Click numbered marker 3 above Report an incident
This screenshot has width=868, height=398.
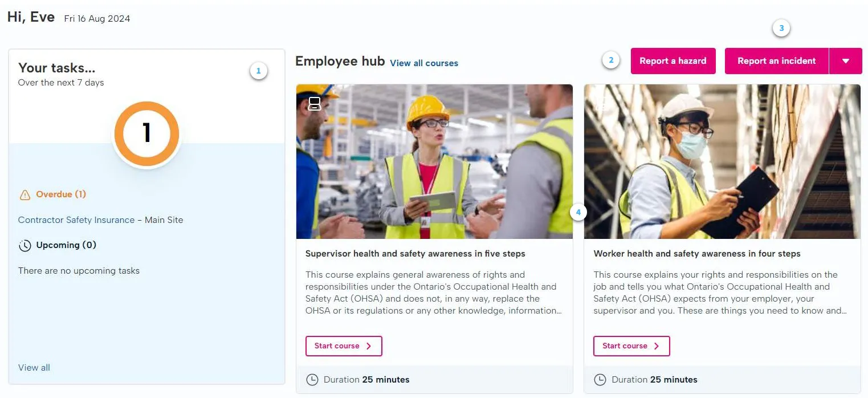pos(781,28)
